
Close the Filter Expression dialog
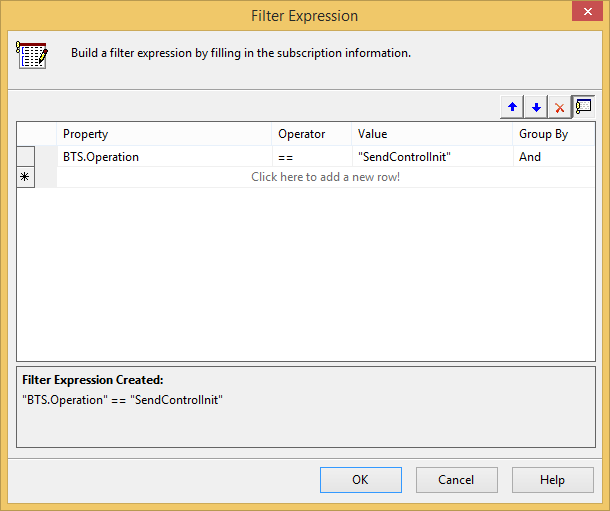[x=587, y=12]
